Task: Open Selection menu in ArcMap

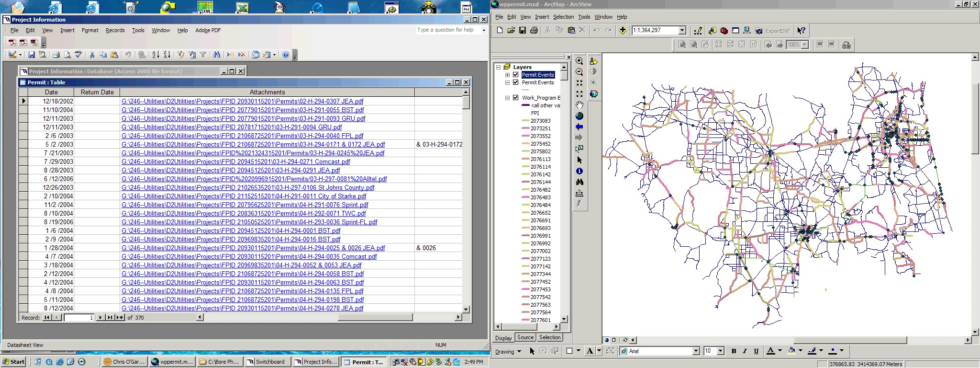Action: pyautogui.click(x=563, y=17)
